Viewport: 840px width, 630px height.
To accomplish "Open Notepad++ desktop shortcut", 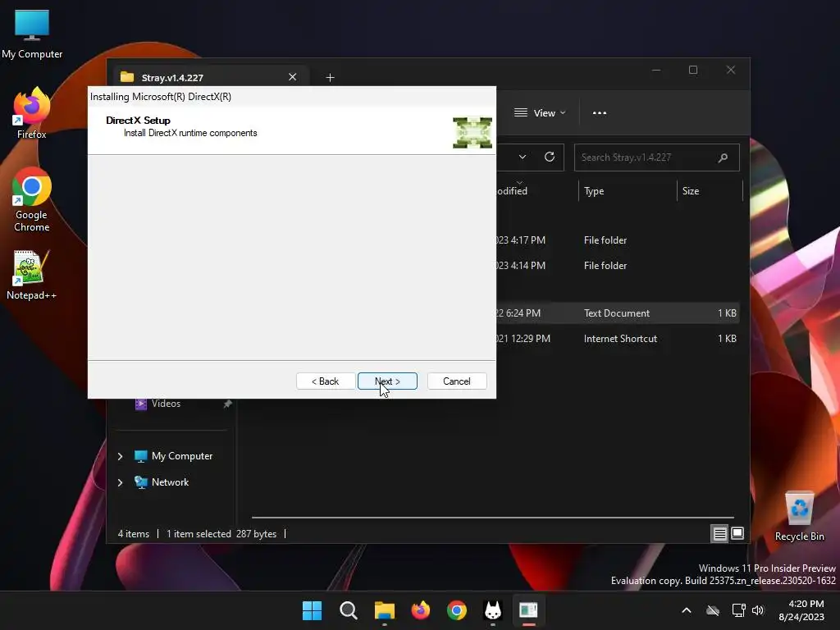I will point(32,275).
